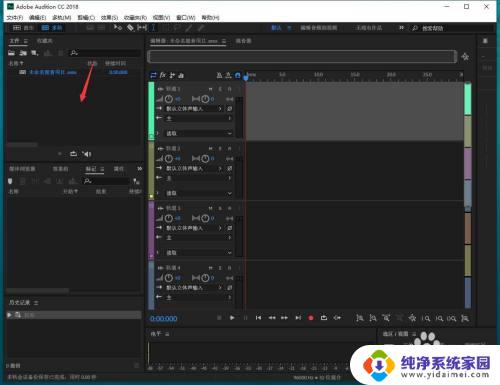Expand the workspace overflow chevrons in top bar

(x=401, y=28)
